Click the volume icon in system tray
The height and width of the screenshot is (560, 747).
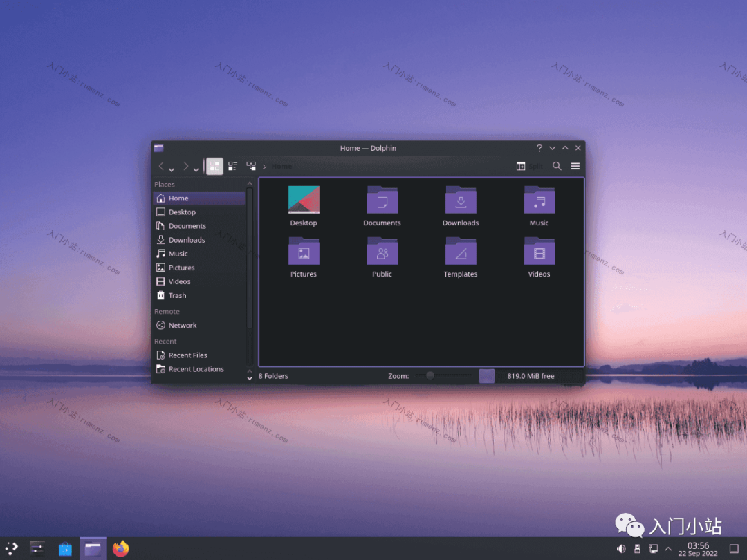tap(620, 549)
